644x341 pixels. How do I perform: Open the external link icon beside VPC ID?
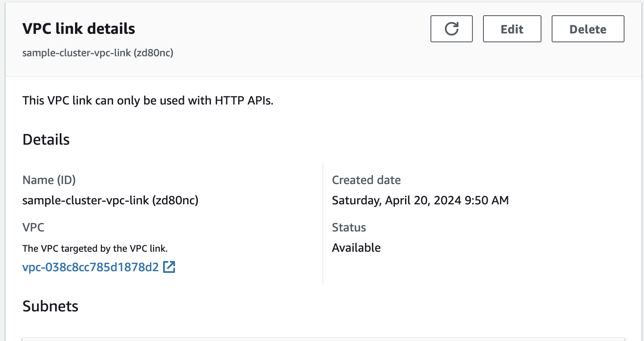(169, 267)
